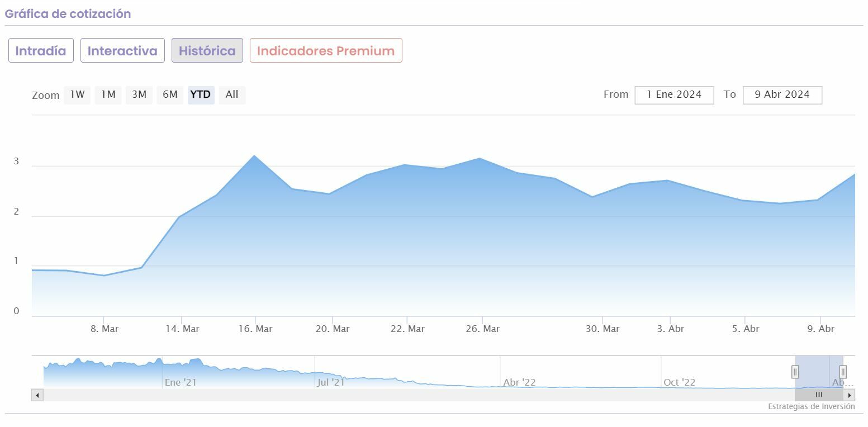The height and width of the screenshot is (427, 868).
Task: Open the Indicadores Premium tab
Action: 326,51
